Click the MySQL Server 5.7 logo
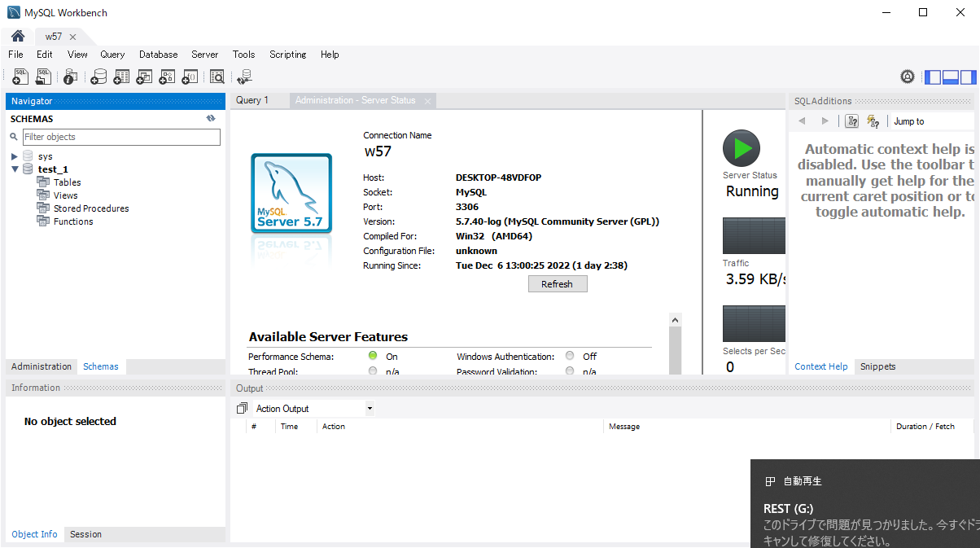Screen dimensions: 980x548 [291, 194]
